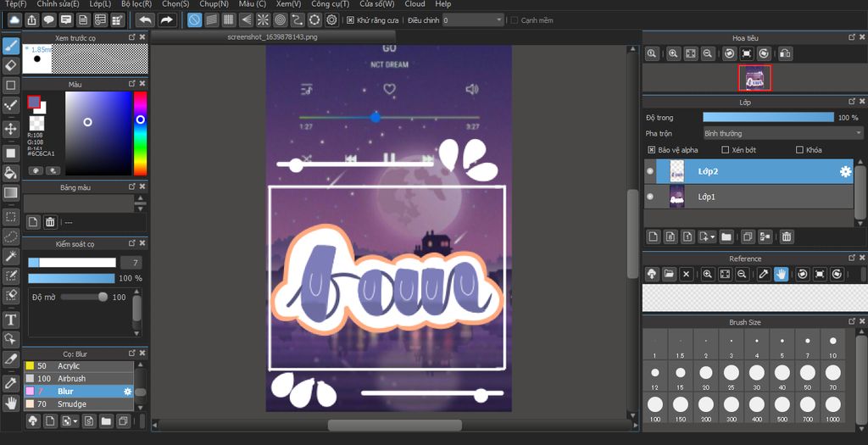Undock the Hoa tiêu panel
This screenshot has height=445, width=868.
click(x=852, y=37)
